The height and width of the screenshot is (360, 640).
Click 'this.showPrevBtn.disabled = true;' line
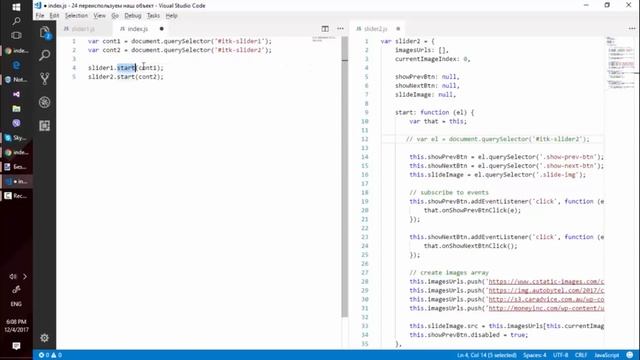468,335
